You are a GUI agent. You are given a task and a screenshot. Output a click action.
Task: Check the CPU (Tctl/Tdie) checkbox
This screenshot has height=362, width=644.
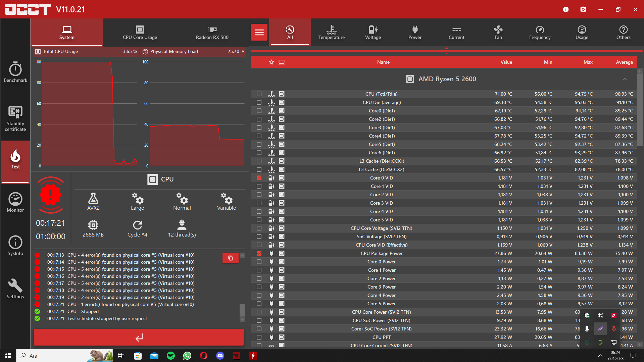259,94
